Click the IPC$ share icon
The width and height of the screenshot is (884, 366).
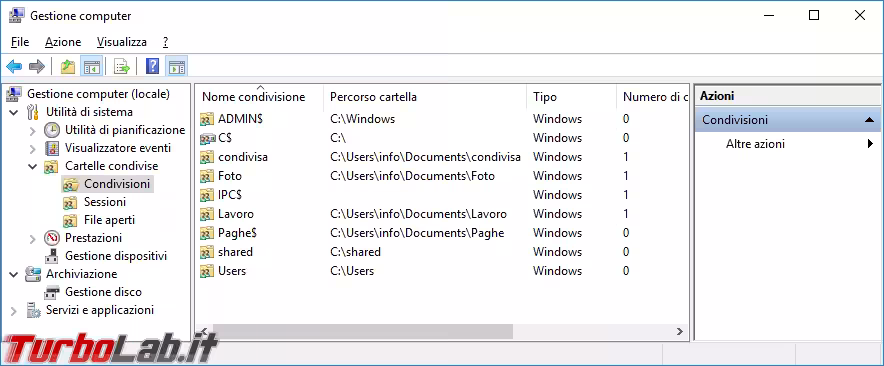tap(207, 195)
